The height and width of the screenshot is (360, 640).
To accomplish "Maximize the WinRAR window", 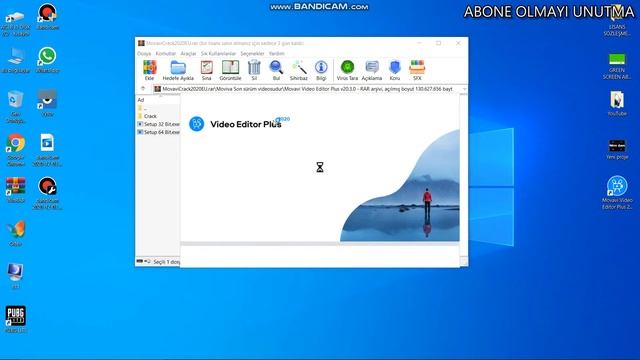I will tap(439, 43).
